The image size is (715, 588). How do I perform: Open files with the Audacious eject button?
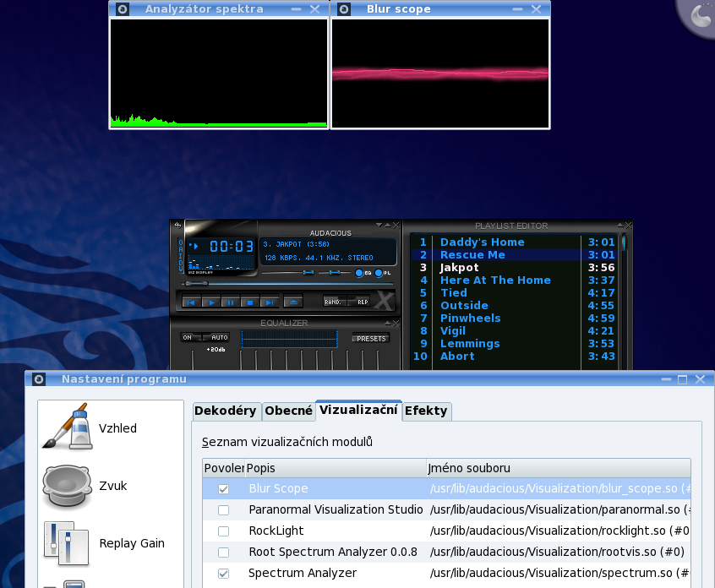(x=292, y=302)
